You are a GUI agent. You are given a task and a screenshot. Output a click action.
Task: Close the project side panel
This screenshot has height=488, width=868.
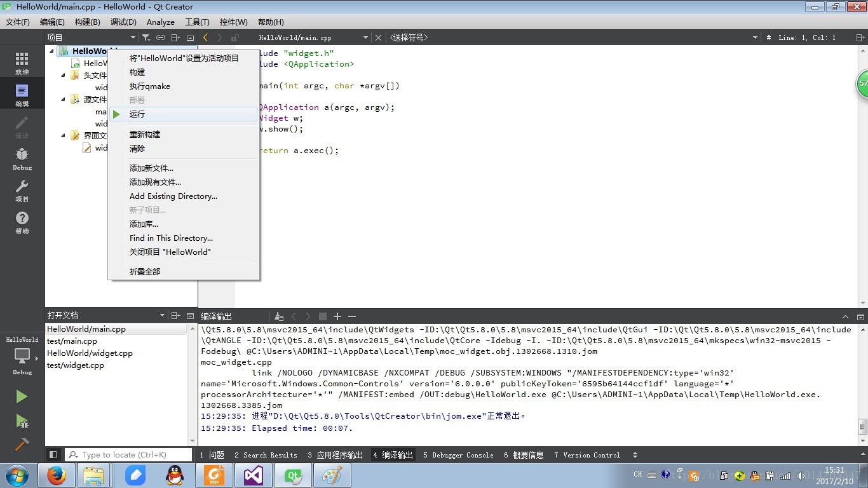[x=190, y=37]
